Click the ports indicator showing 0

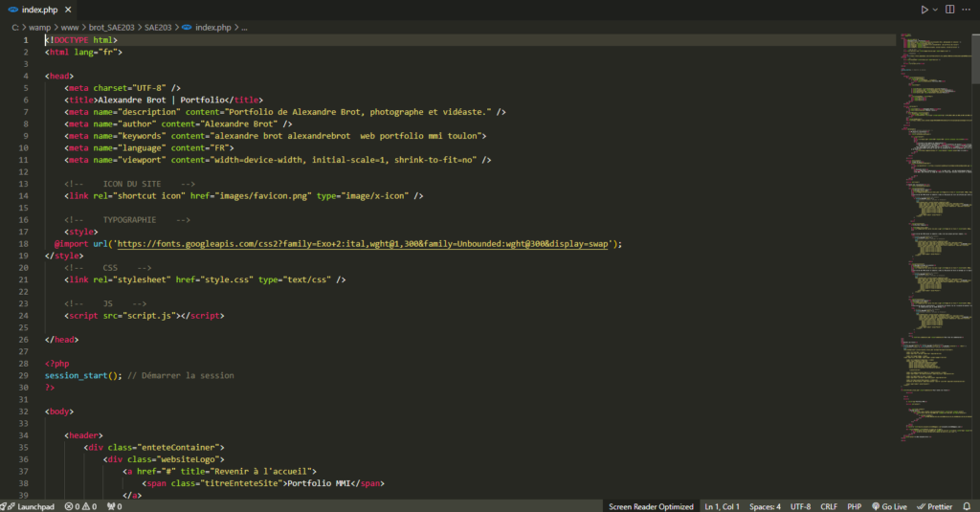coord(114,506)
